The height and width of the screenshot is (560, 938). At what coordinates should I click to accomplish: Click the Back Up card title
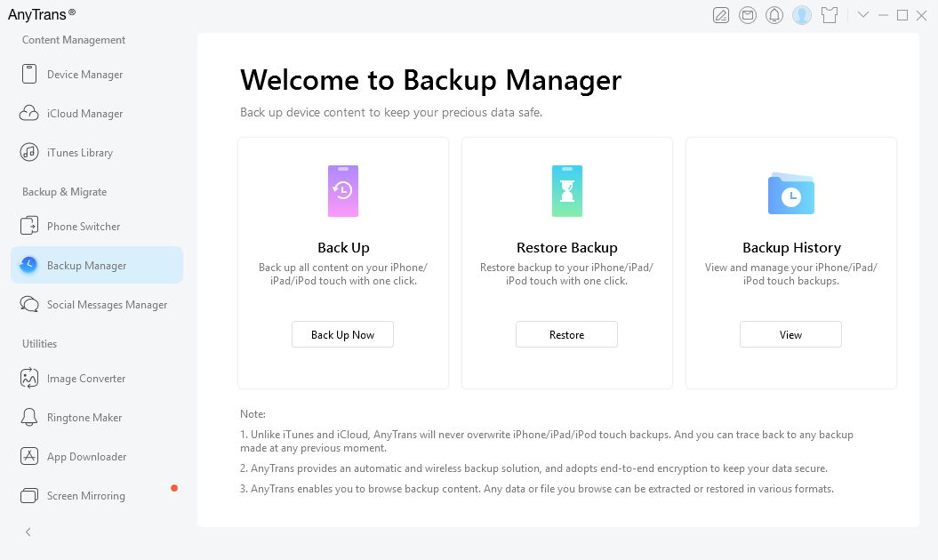pyautogui.click(x=343, y=248)
